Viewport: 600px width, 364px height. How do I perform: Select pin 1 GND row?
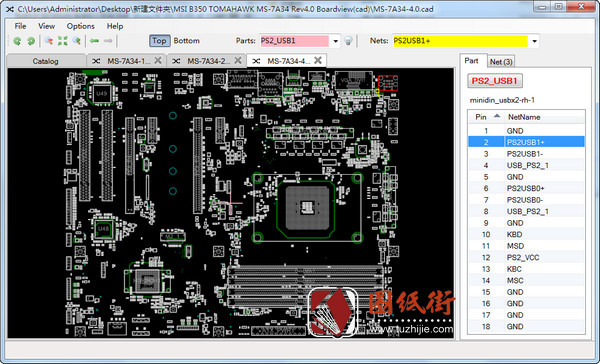coord(526,131)
